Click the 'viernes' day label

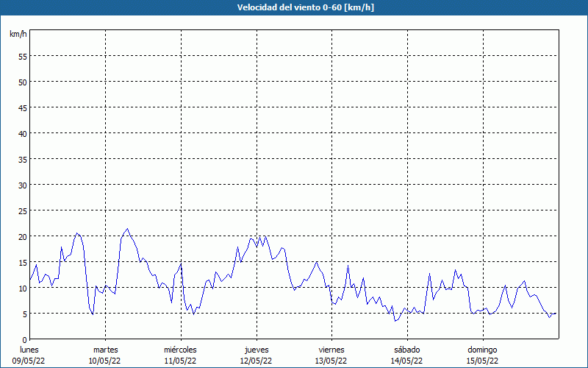(x=331, y=350)
